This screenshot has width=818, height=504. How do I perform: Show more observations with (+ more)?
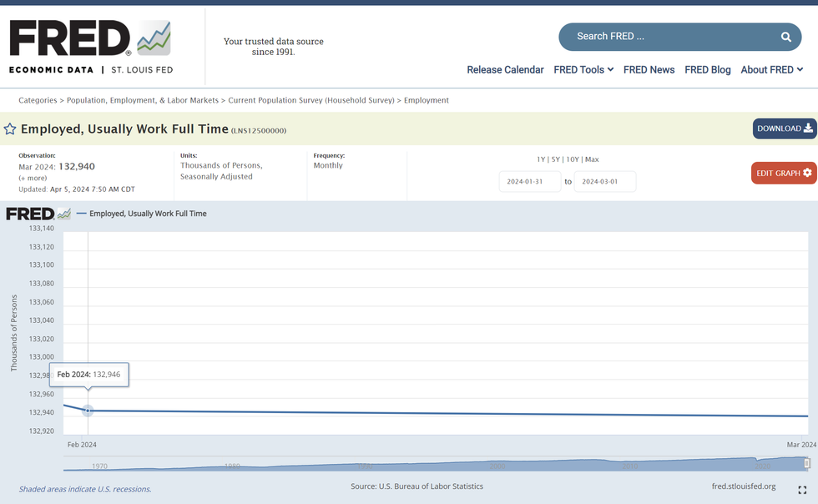point(33,178)
